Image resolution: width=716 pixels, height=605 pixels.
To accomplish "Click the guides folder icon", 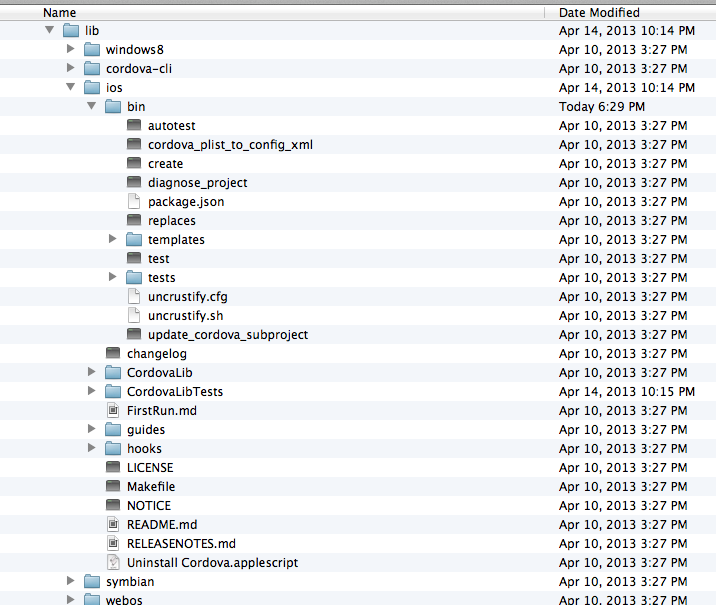I will (113, 429).
